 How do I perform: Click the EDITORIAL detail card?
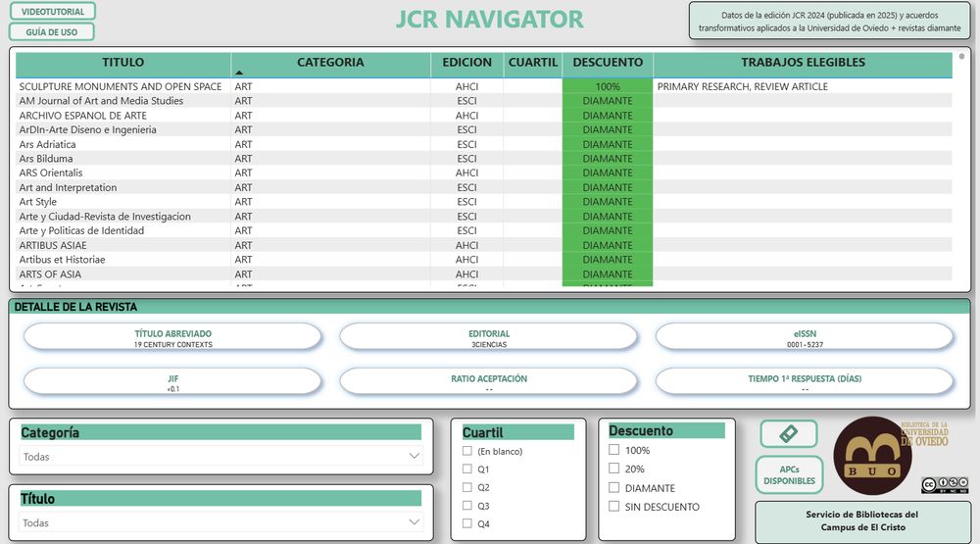pyautogui.click(x=489, y=337)
